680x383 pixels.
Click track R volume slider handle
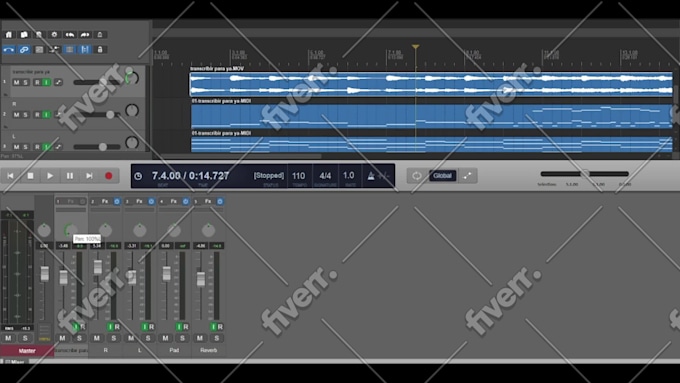click(x=110, y=115)
